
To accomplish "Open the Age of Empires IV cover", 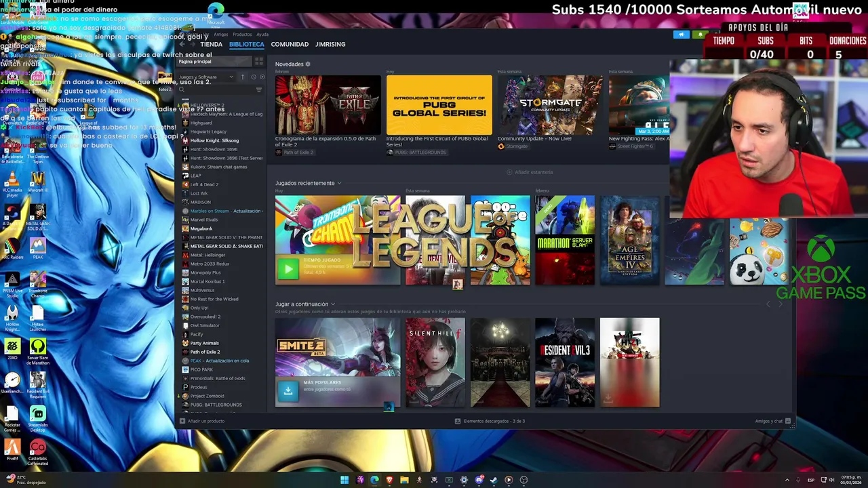I will [629, 240].
